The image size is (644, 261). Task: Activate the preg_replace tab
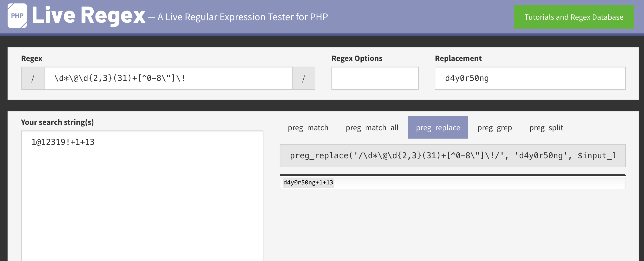438,128
